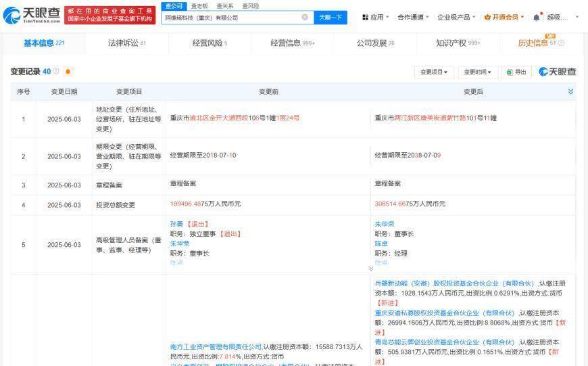Open the 应用 dropdown menu
Screen dimensions: 588x366
tap(375, 18)
